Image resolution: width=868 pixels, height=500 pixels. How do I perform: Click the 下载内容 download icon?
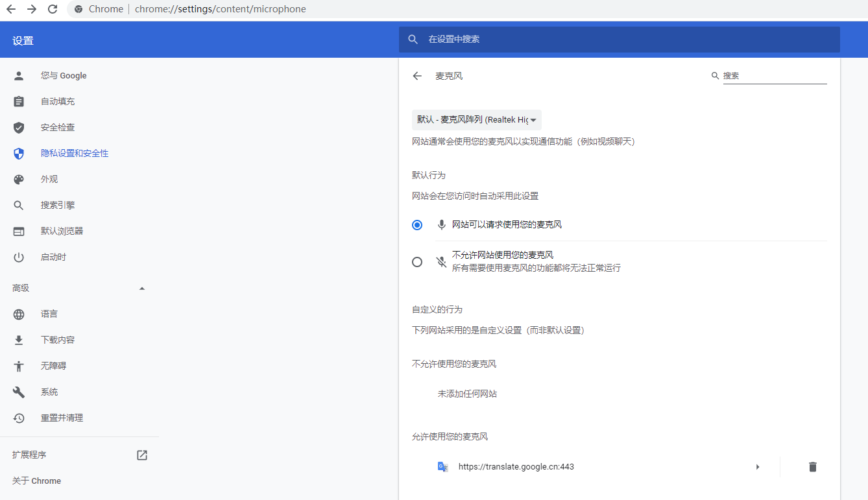pyautogui.click(x=19, y=340)
